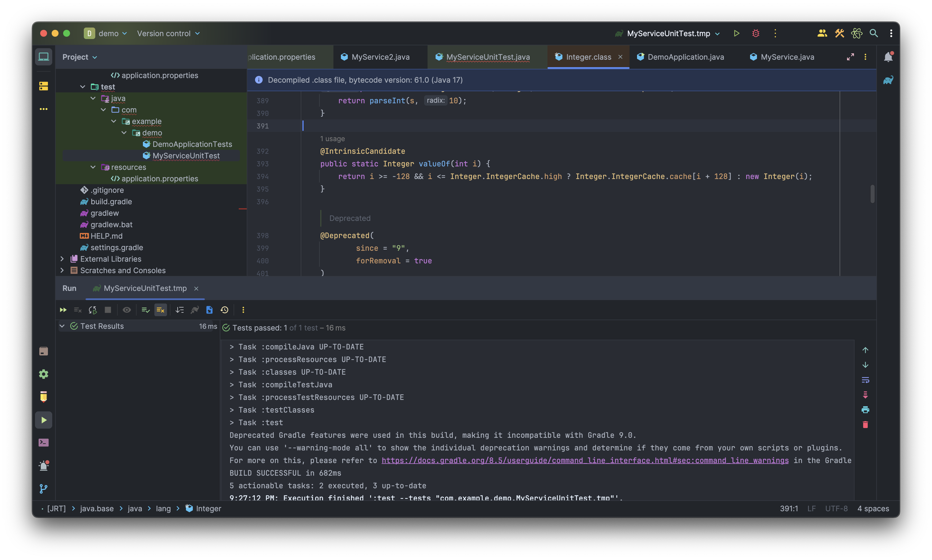
Task: Open run widget more actions kebab
Action: point(775,33)
